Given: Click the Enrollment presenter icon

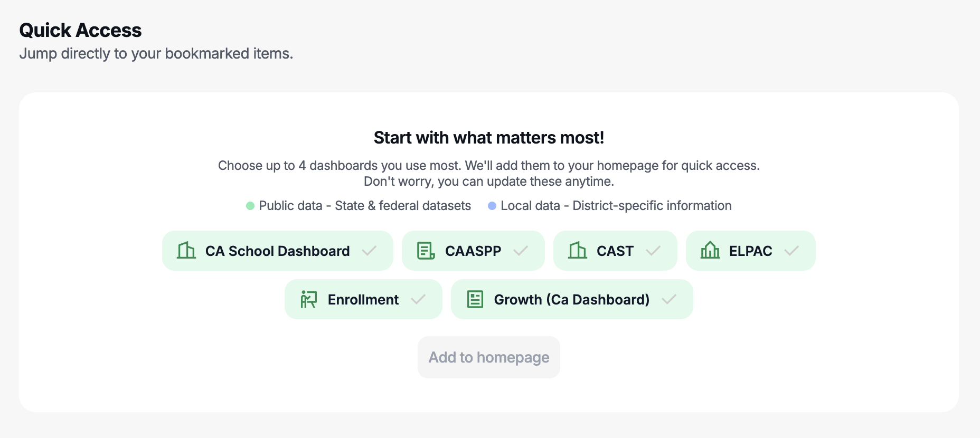Looking at the screenshot, I should tap(309, 299).
